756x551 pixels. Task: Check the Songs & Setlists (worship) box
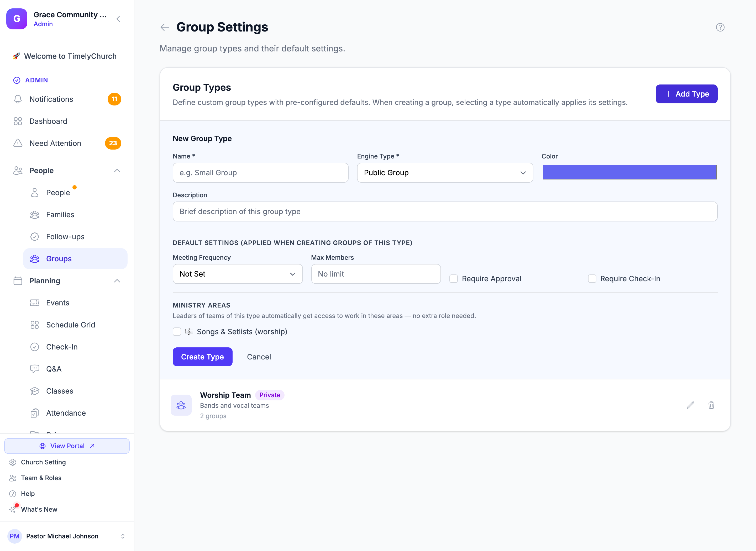(177, 332)
